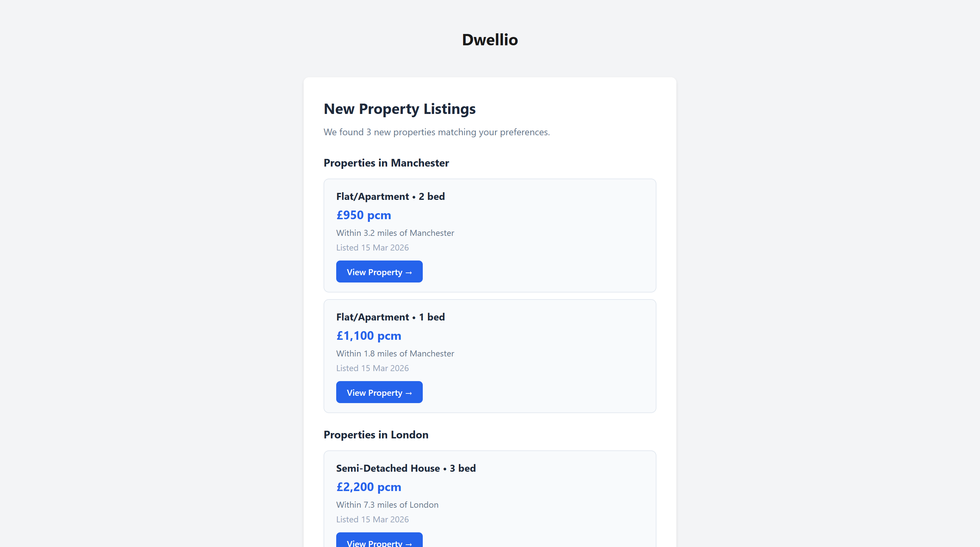Click the Flat/Apartment 1 bed card title
Image resolution: width=980 pixels, height=547 pixels.
click(x=390, y=316)
